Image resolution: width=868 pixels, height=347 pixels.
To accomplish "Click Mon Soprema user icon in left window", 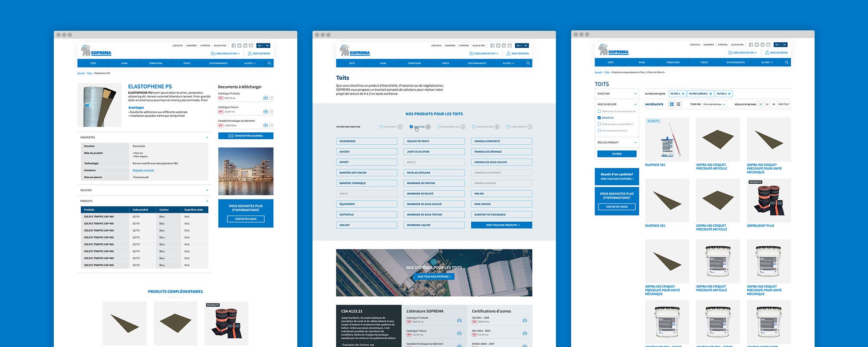I will coord(250,54).
